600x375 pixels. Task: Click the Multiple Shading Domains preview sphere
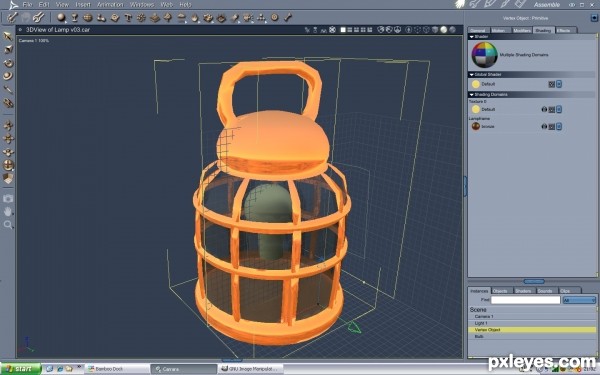tap(484, 55)
